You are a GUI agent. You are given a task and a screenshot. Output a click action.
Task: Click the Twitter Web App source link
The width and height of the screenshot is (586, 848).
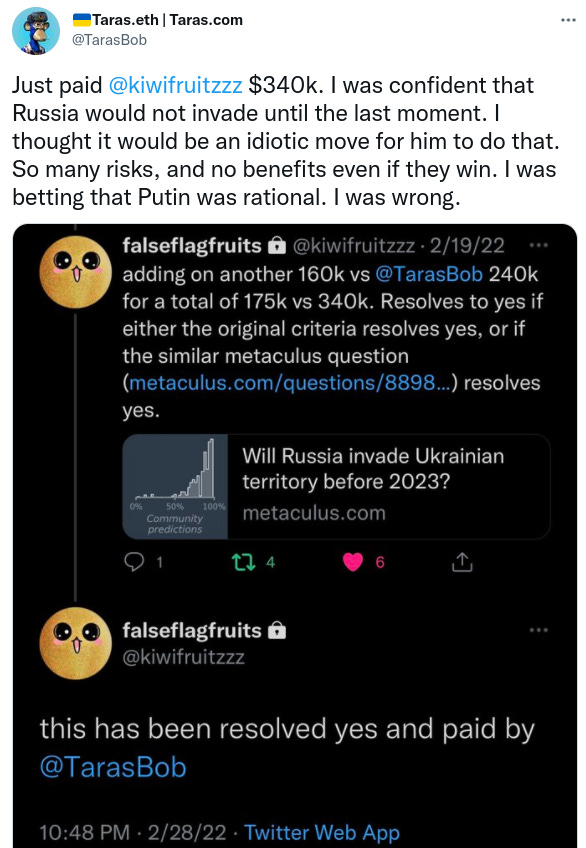click(322, 832)
